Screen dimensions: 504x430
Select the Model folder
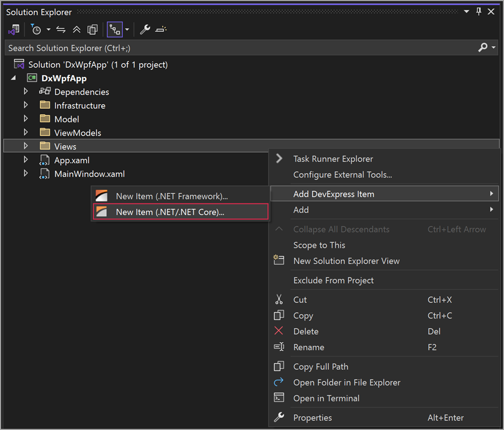pos(67,119)
